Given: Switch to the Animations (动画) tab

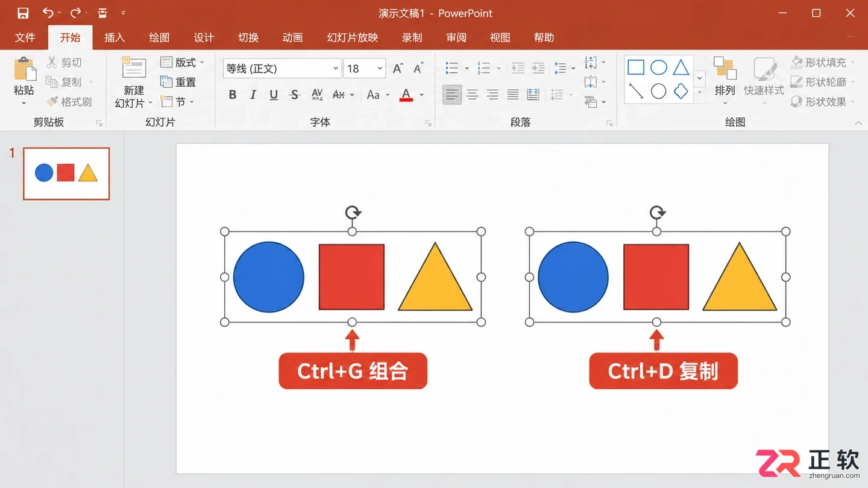Looking at the screenshot, I should [x=292, y=37].
